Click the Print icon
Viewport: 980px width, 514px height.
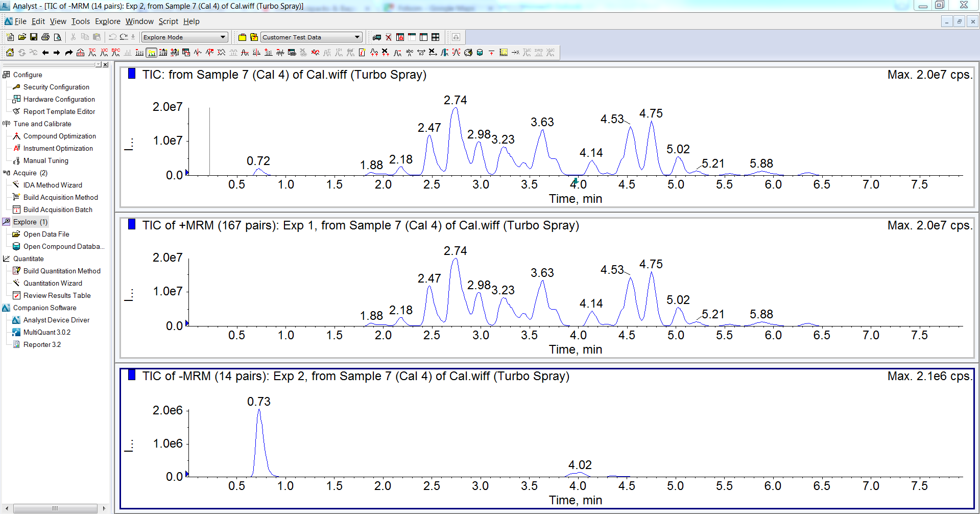coord(45,37)
